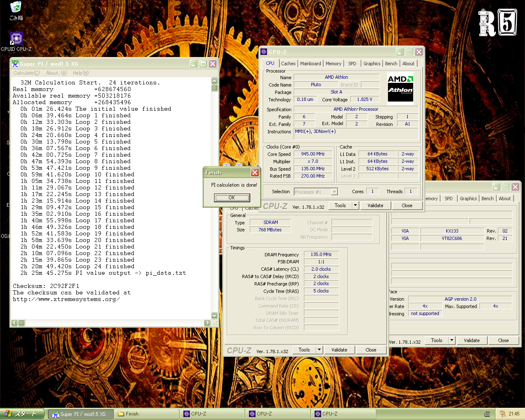Select SPD tab in right CPU-Z window
This screenshot has height=420, width=525.
coord(448,199)
